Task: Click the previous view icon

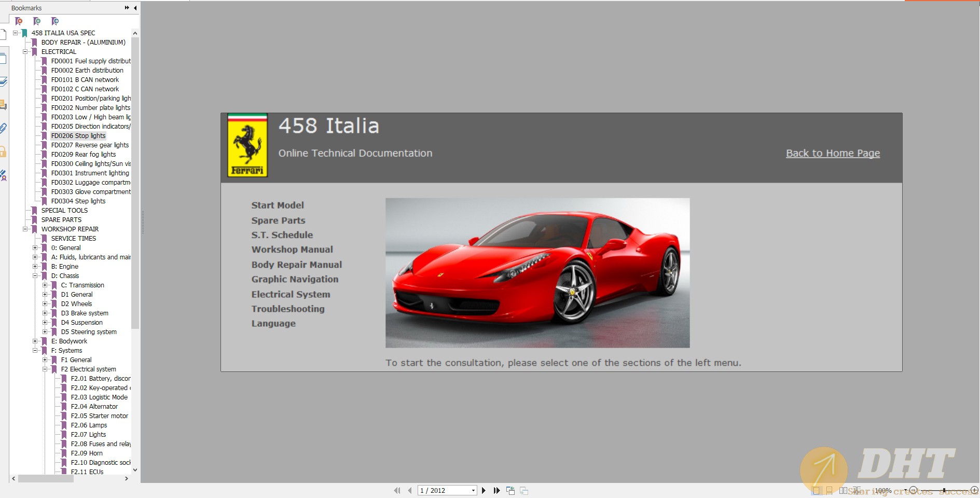Action: point(510,490)
